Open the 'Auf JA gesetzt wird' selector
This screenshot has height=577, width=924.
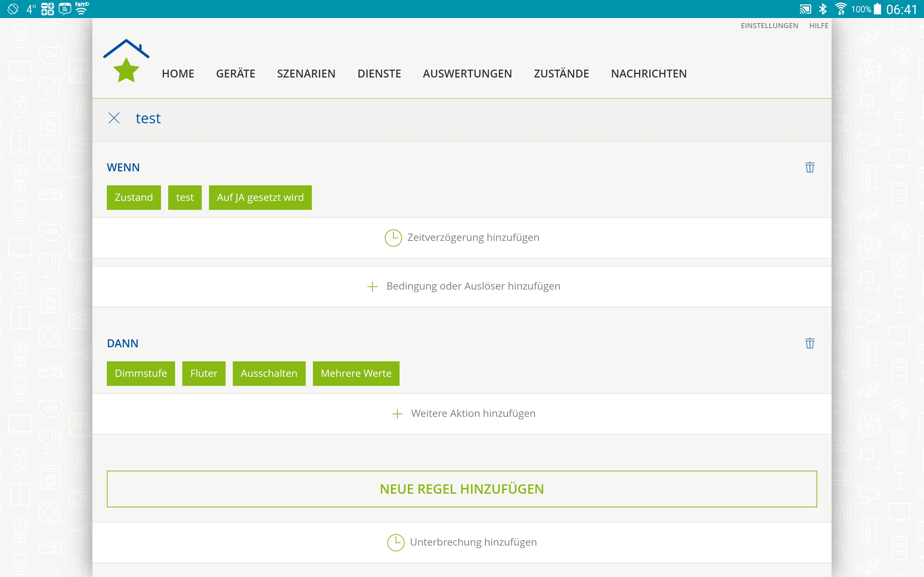click(260, 197)
